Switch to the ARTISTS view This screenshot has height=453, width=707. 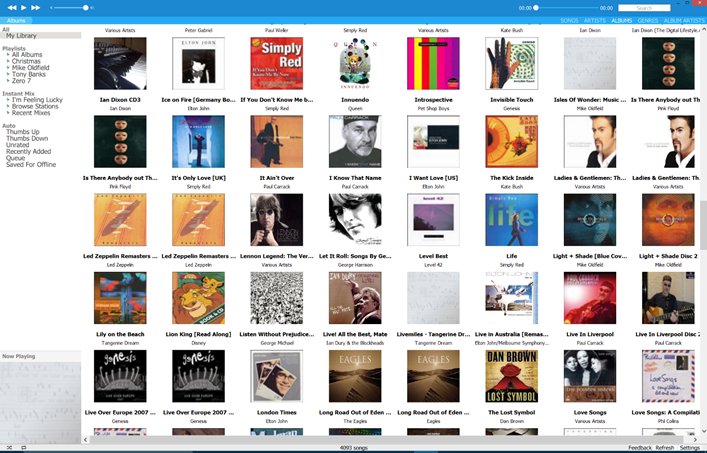click(x=595, y=21)
